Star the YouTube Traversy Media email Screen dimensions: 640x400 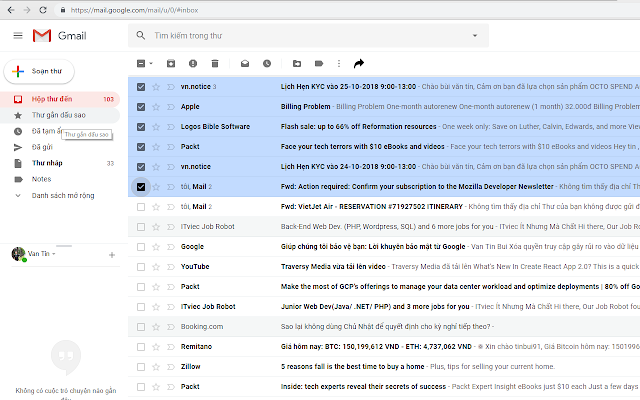[x=156, y=267]
